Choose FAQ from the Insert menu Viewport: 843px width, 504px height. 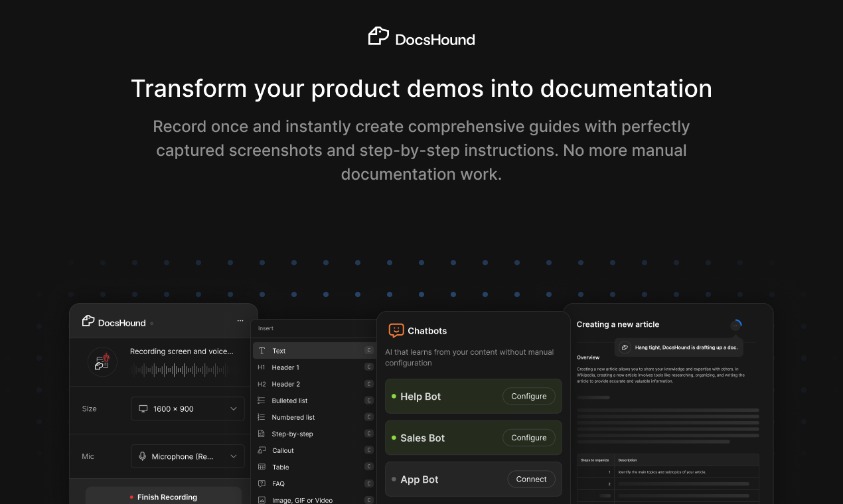tap(315, 483)
